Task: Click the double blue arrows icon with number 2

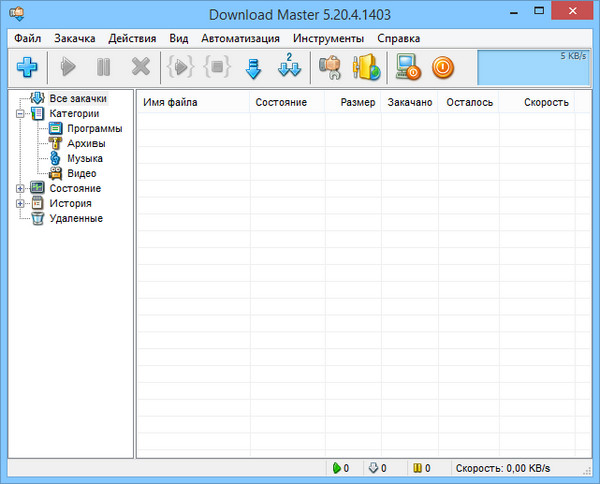Action: point(289,68)
